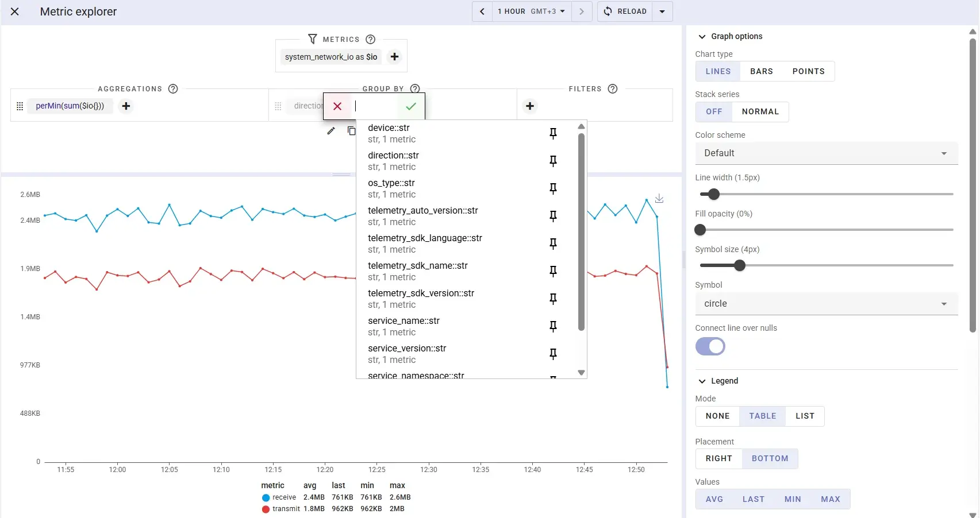Click the RELOAD button
Image resolution: width=980 pixels, height=518 pixels.
click(625, 11)
